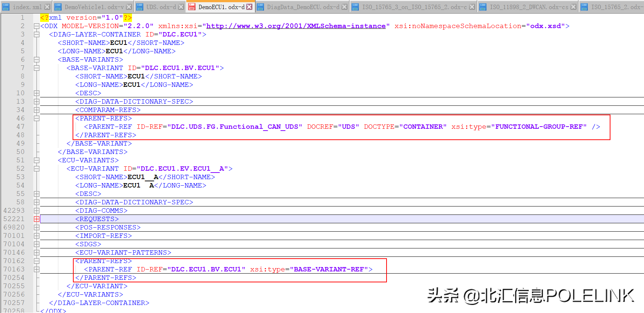The image size is (644, 313).
Task: Click the LONG-NAME ECU1 on line 5
Action: 115,51
